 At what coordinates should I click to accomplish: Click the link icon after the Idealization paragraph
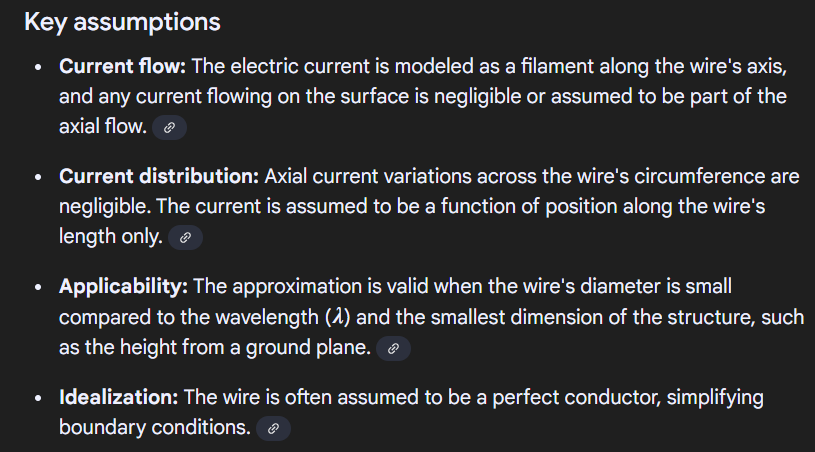[273, 428]
